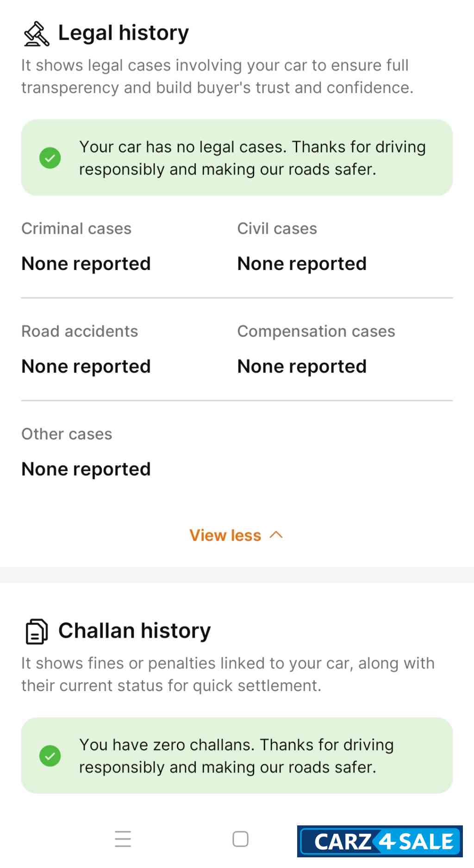474x868 pixels.
Task: Tap the Criminal cases None reported value
Action: pos(86,264)
